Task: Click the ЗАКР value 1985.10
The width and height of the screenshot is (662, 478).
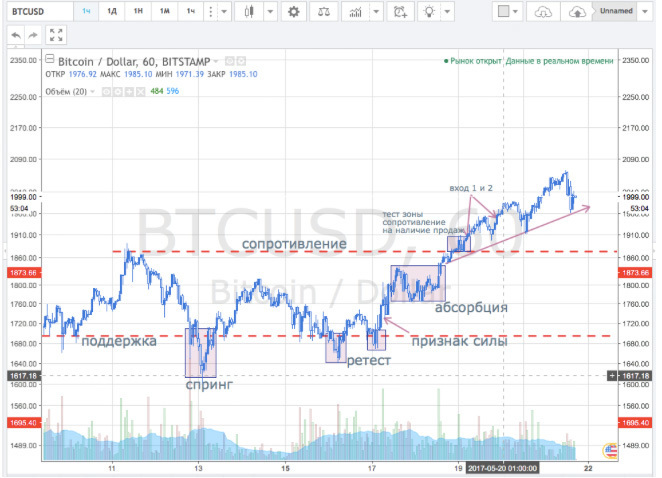Action: point(243,74)
